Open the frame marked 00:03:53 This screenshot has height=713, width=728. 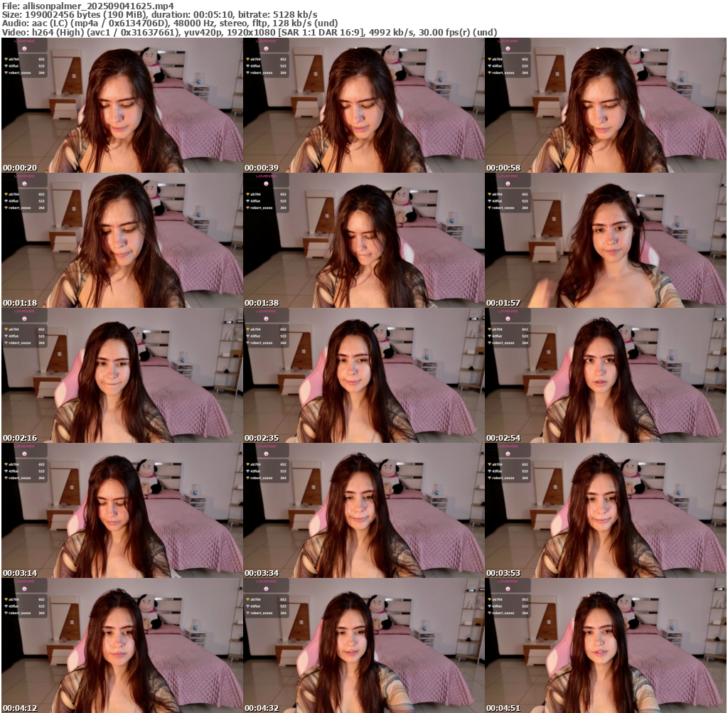coord(606,510)
